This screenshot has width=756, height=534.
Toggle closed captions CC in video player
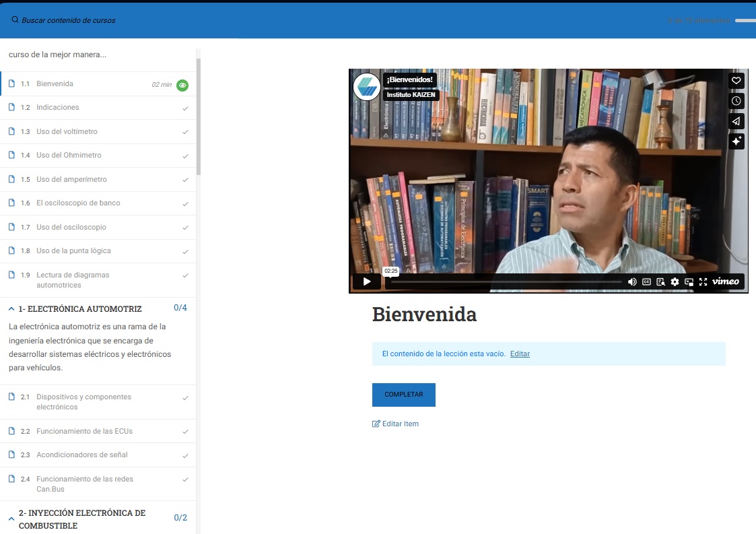(x=646, y=282)
